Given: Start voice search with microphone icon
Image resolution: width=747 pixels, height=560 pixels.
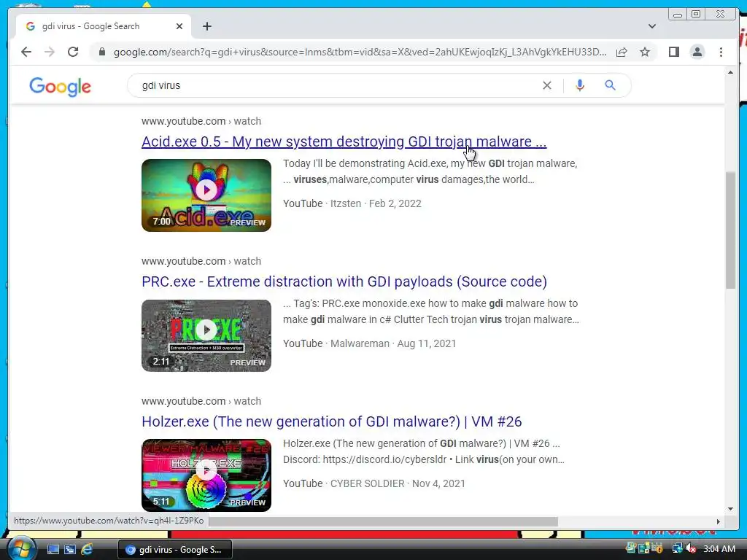Looking at the screenshot, I should pyautogui.click(x=579, y=85).
